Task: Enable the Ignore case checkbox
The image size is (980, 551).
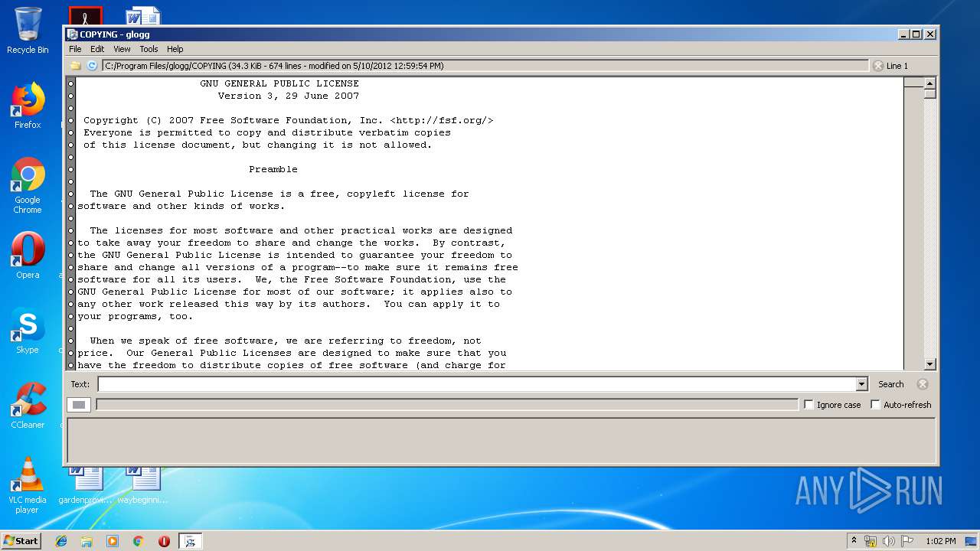Action: pos(808,405)
